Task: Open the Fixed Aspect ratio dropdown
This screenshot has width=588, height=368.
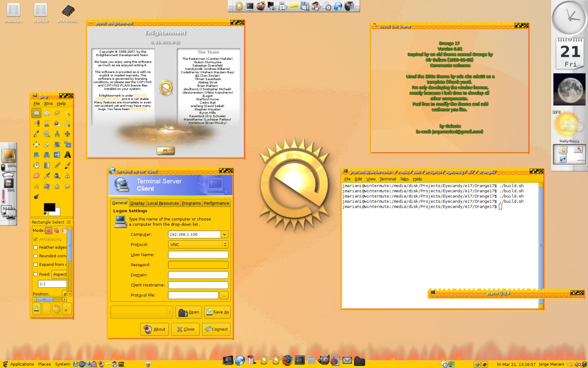Action: [x=60, y=274]
